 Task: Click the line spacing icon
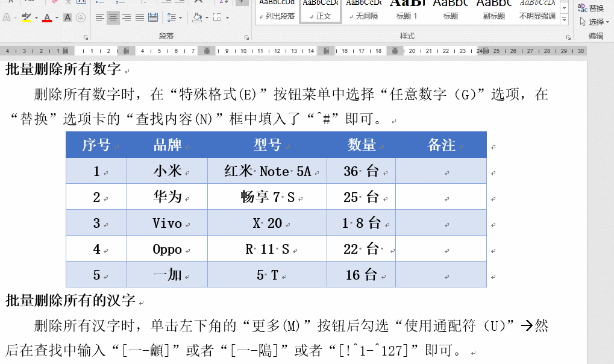point(171,17)
